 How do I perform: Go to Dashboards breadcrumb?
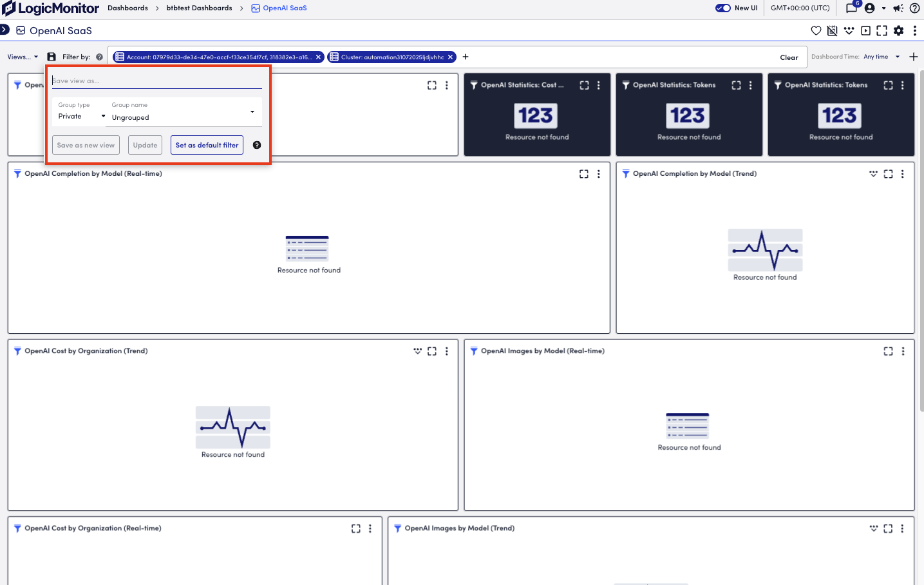(127, 8)
